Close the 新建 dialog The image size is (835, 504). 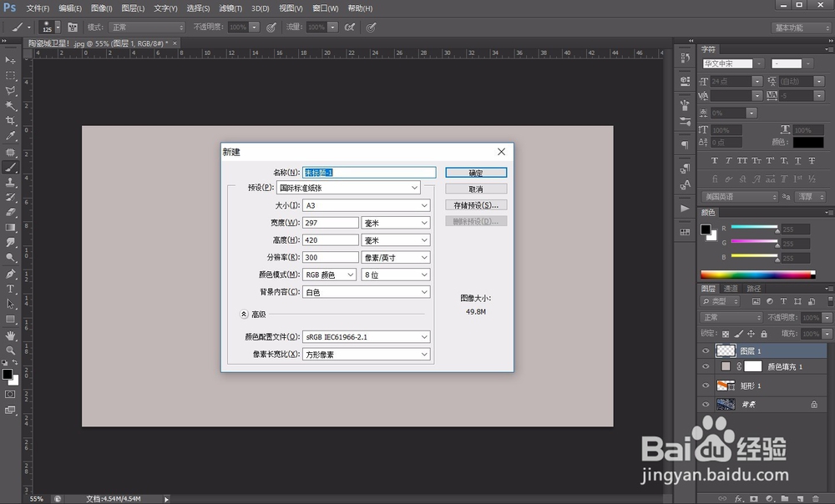(501, 152)
